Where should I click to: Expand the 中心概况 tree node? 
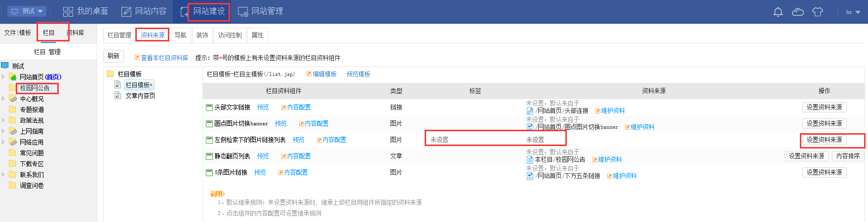click(x=3, y=99)
